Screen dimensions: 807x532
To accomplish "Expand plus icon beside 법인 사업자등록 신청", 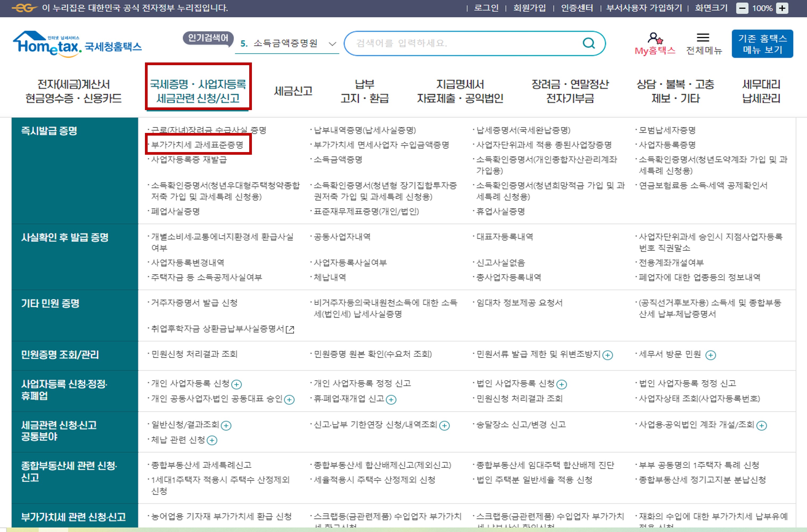I will click(x=562, y=384).
